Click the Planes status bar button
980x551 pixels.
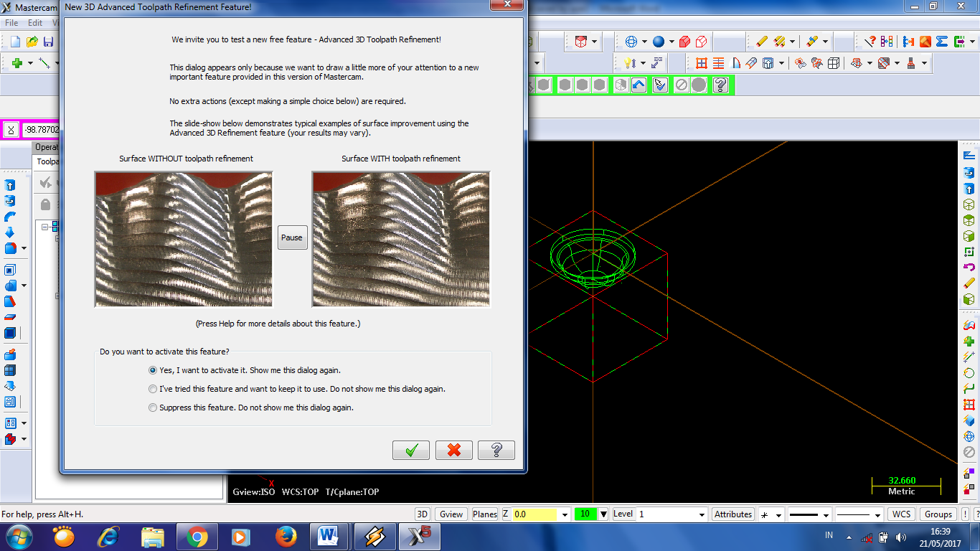pyautogui.click(x=485, y=514)
